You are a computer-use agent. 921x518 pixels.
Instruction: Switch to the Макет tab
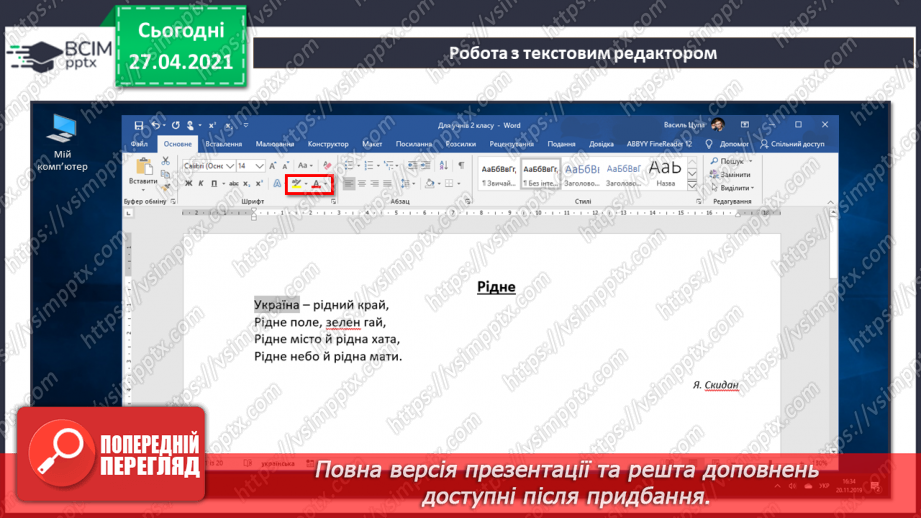(372, 144)
